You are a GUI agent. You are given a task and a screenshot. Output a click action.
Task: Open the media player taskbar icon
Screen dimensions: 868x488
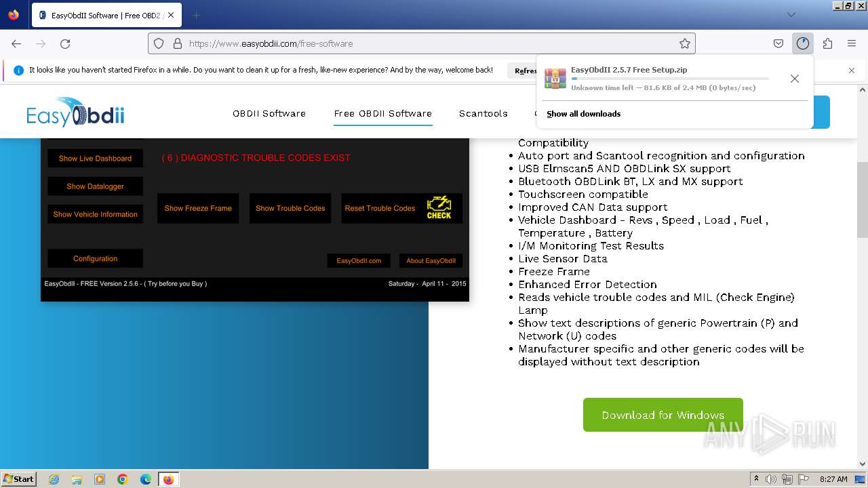tap(100, 479)
